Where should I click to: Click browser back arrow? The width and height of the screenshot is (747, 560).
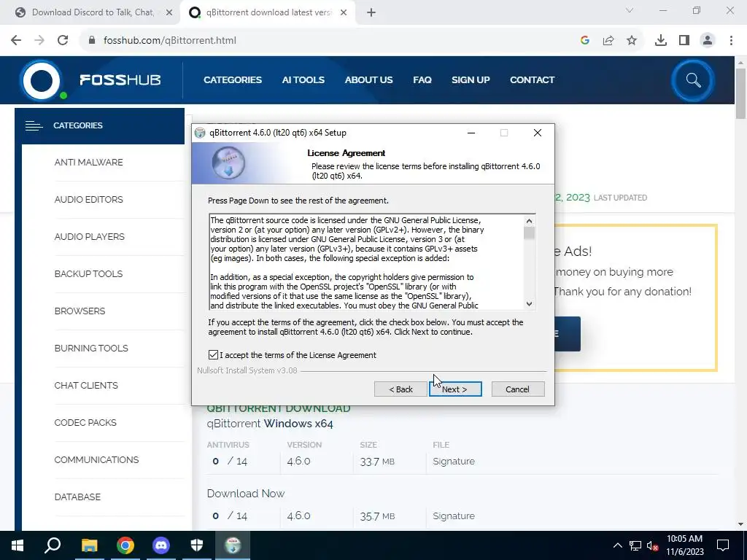click(16, 41)
